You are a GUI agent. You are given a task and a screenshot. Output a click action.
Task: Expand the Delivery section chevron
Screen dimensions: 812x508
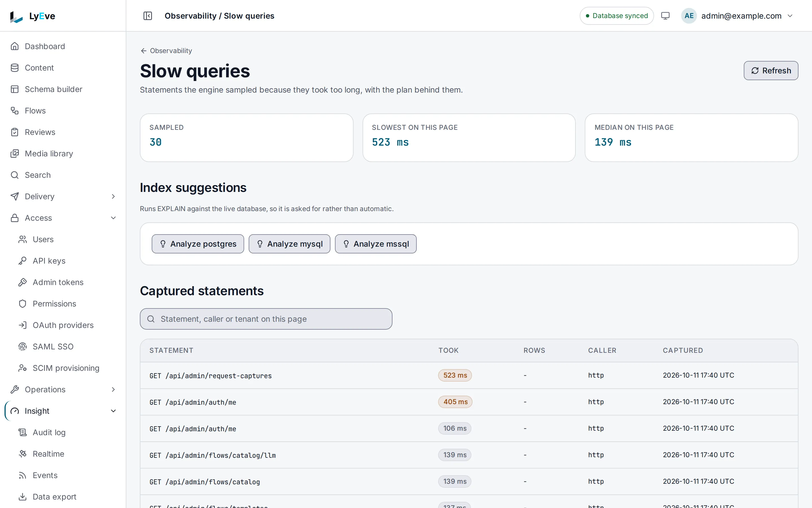pos(113,196)
